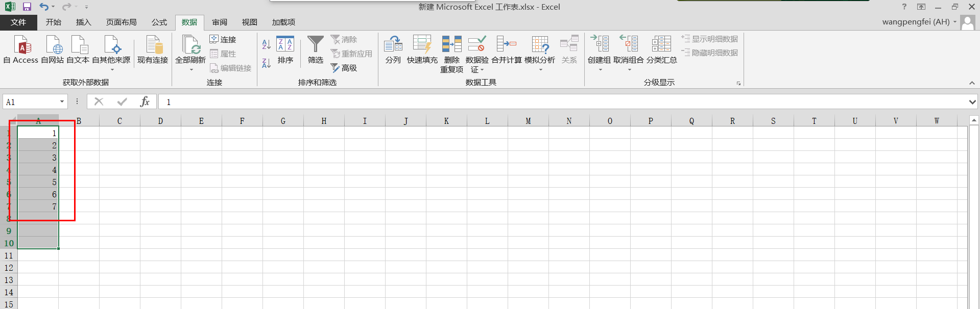Open account dropdown for wangpengfei
Viewport: 980px width, 309px height.
point(955,22)
